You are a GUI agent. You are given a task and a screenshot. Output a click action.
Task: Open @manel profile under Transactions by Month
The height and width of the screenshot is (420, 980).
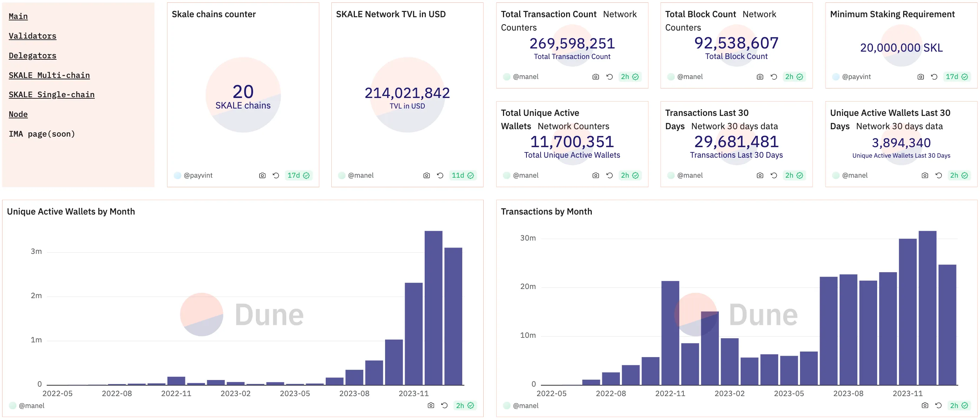pyautogui.click(x=526, y=406)
